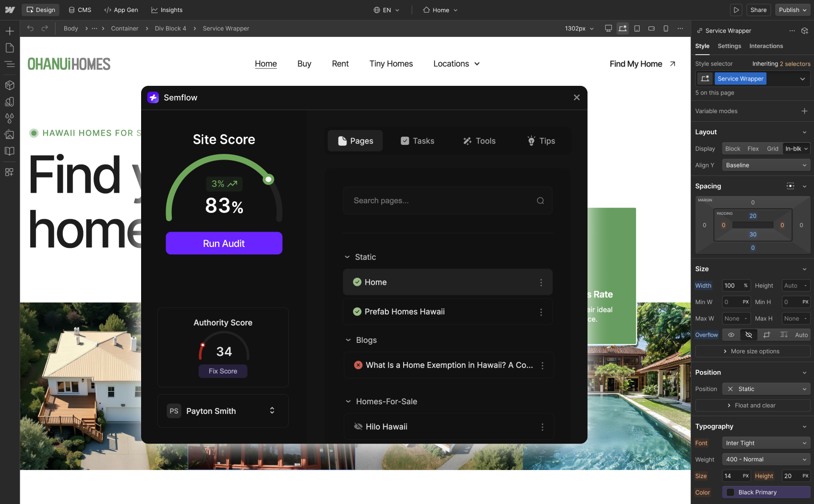Viewport: 814px width, 504px height.
Task: Select the Desktop breakpoint icon
Action: (x=608, y=28)
